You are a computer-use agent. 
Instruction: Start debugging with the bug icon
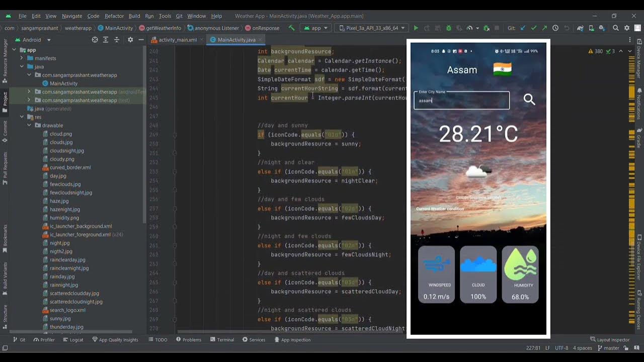[x=449, y=28]
